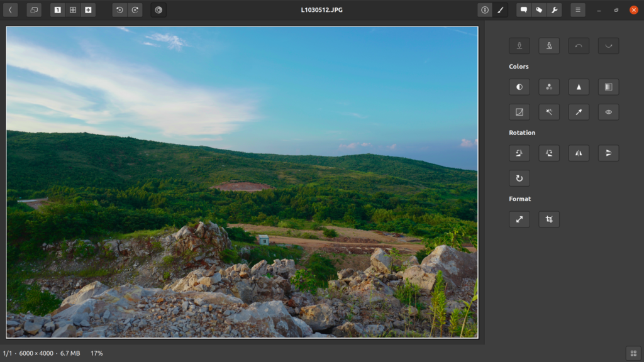Go back to browser with left chevron
This screenshot has width=644, height=362.
(x=10, y=10)
